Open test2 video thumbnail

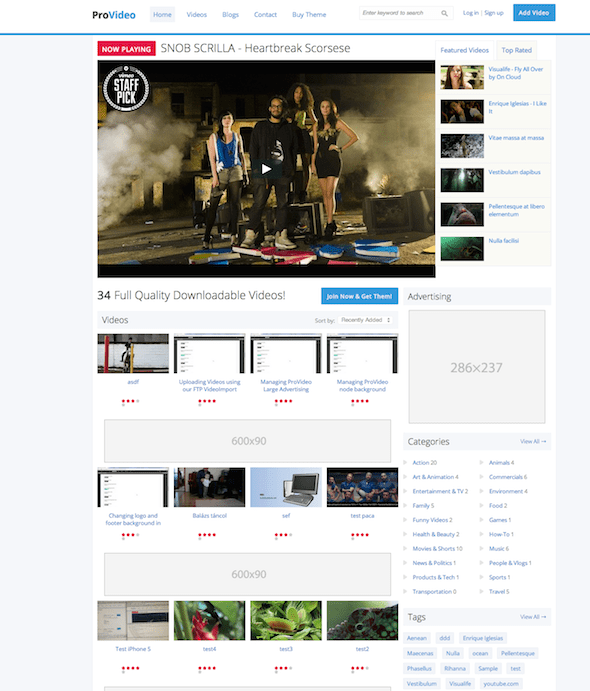pos(362,620)
